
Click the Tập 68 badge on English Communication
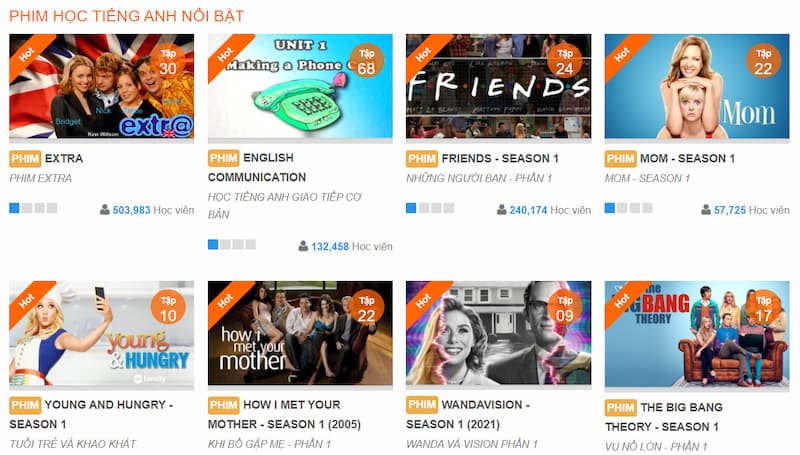pyautogui.click(x=366, y=62)
